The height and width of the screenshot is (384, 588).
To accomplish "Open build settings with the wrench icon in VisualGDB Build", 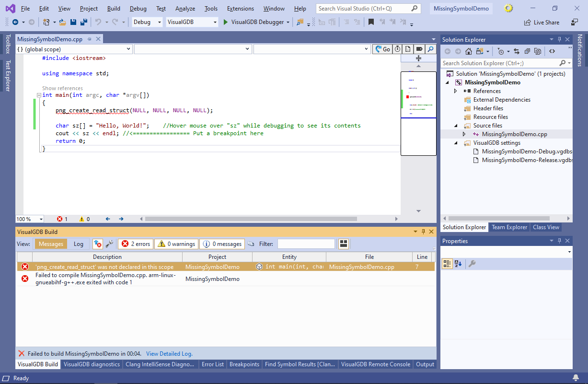I will point(109,244).
